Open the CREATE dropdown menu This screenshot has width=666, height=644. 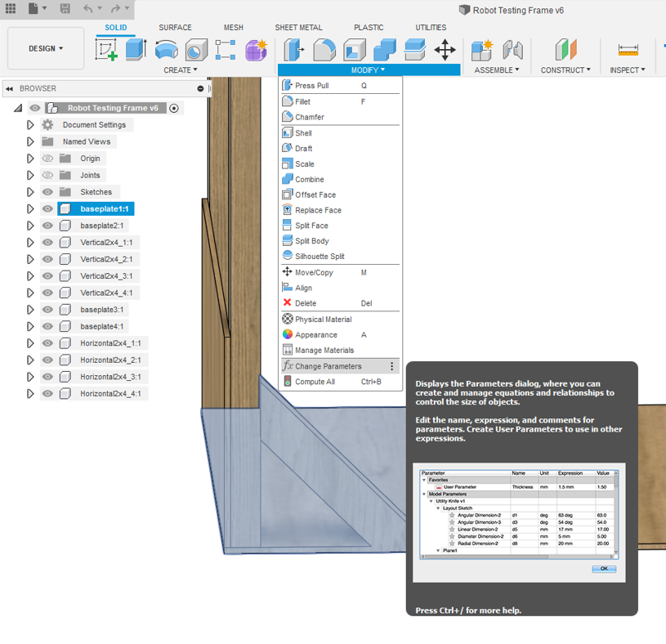click(x=180, y=70)
